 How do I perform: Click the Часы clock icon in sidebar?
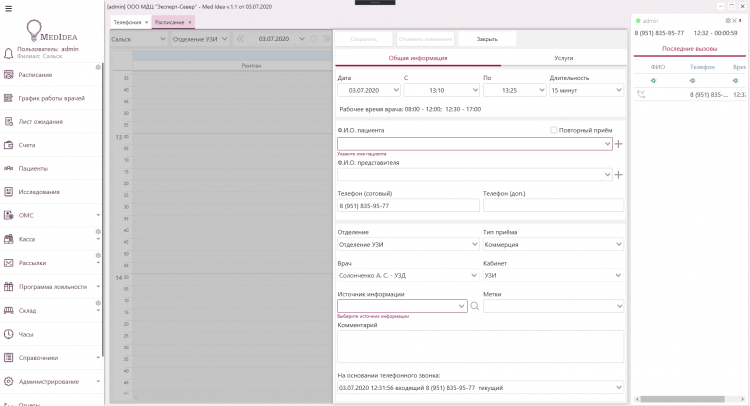coord(8,334)
